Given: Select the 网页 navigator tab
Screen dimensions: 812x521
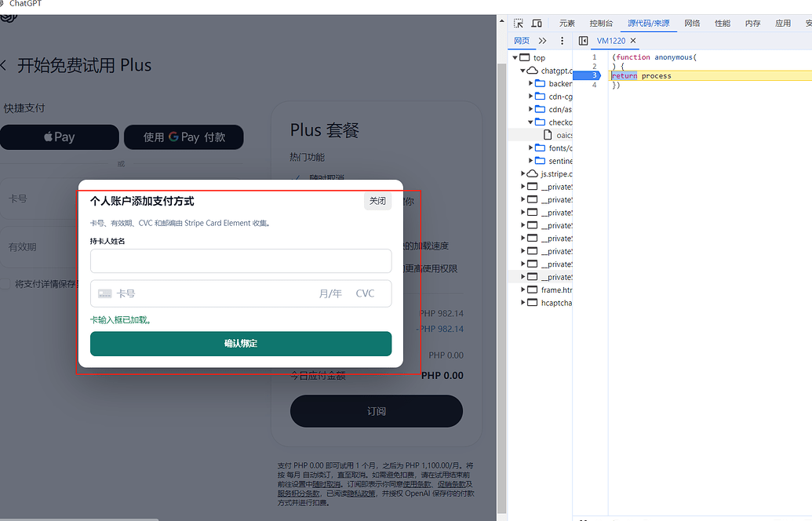Looking at the screenshot, I should click(x=522, y=40).
